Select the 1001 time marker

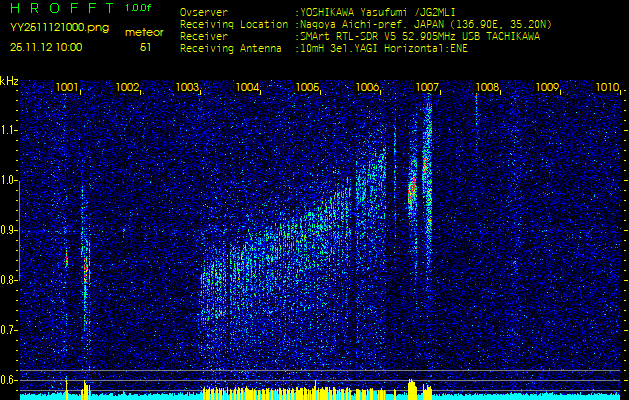point(67,87)
